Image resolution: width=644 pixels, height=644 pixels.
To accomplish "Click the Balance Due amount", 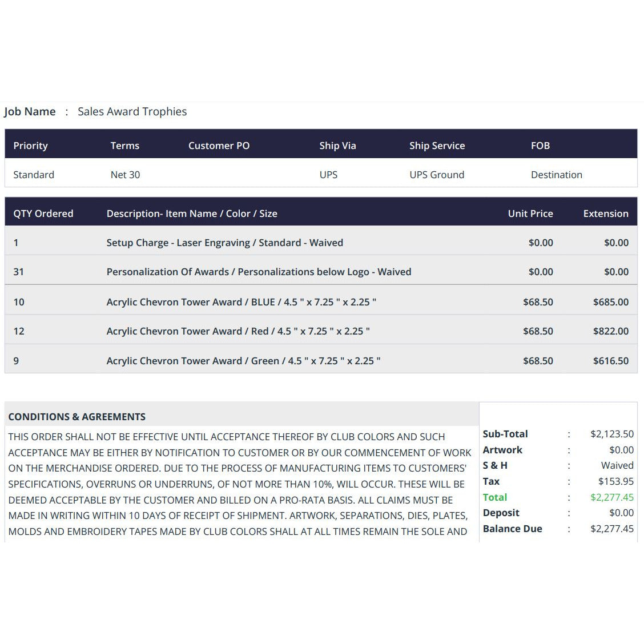I will click(612, 529).
